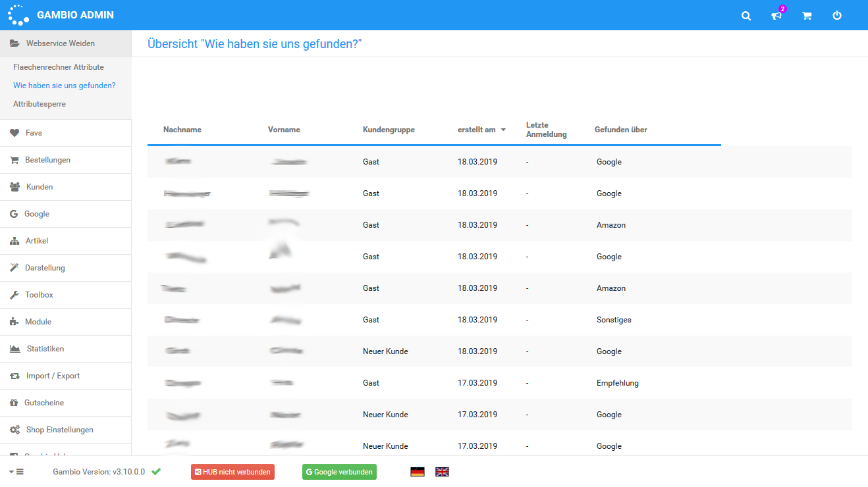Open the megaphone notifications icon
Image resolution: width=868 pixels, height=487 pixels.
(776, 16)
